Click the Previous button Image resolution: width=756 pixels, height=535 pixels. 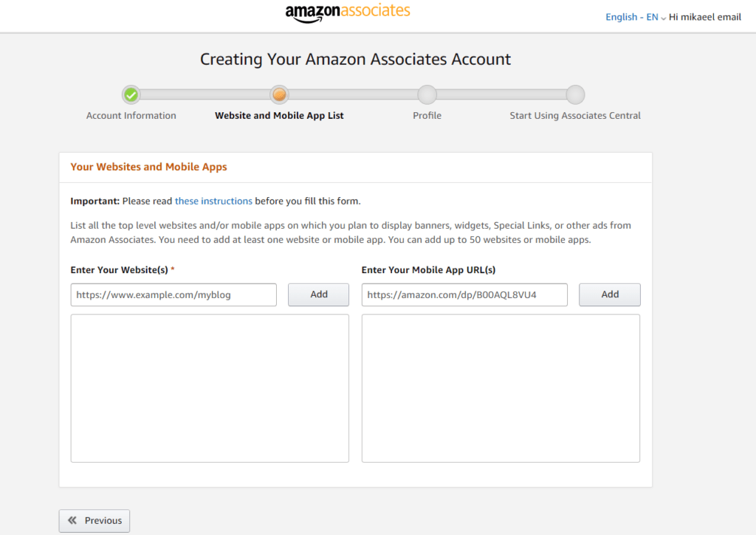coord(94,520)
